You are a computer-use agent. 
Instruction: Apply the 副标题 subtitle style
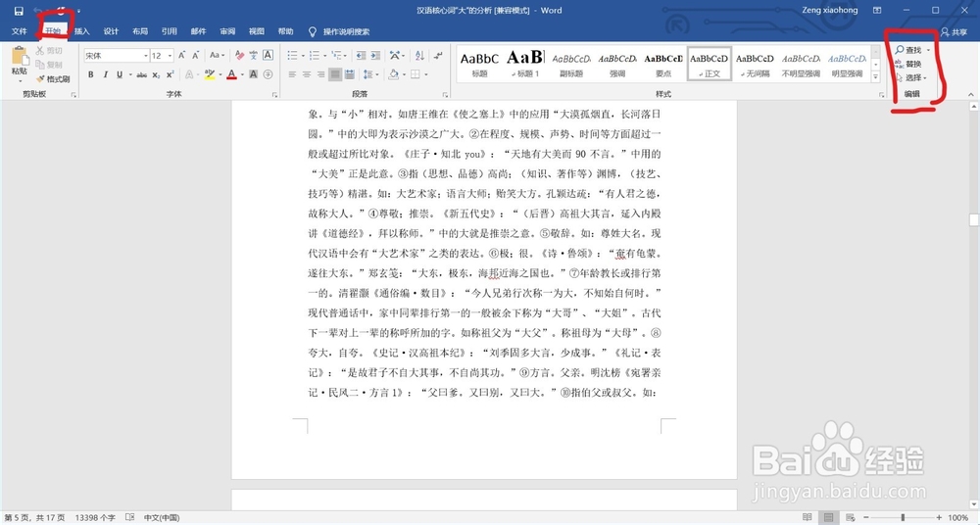tap(571, 64)
